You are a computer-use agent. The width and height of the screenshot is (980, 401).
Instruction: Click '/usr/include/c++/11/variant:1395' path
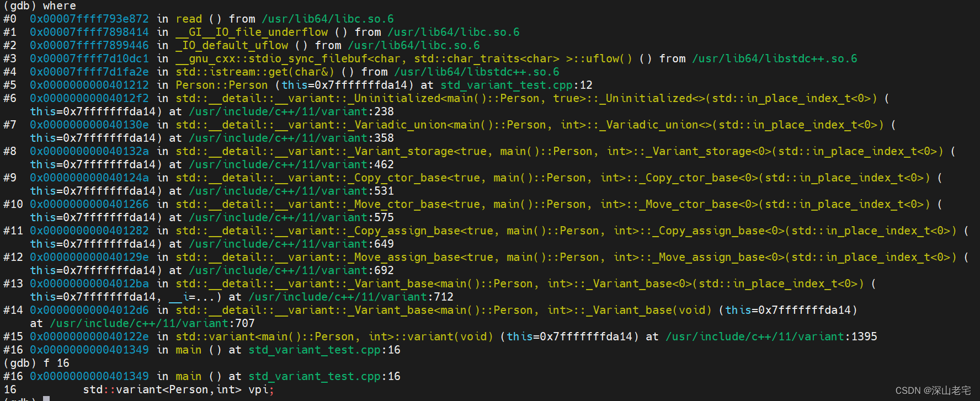click(x=771, y=336)
